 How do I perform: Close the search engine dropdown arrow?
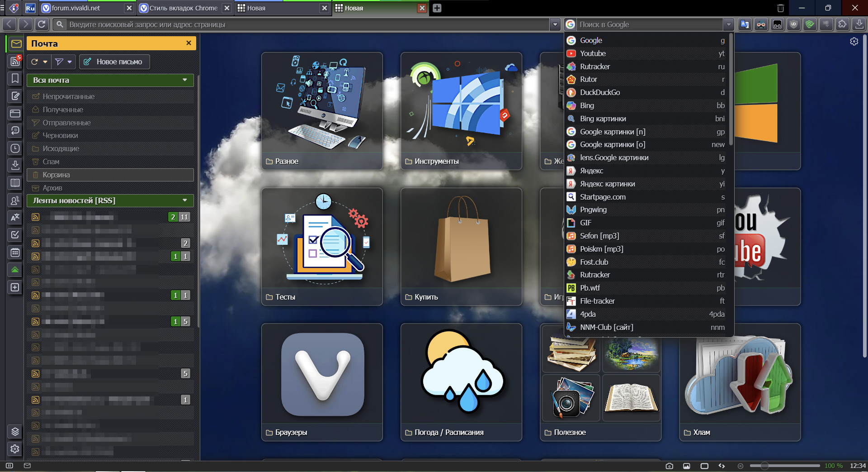point(728,24)
